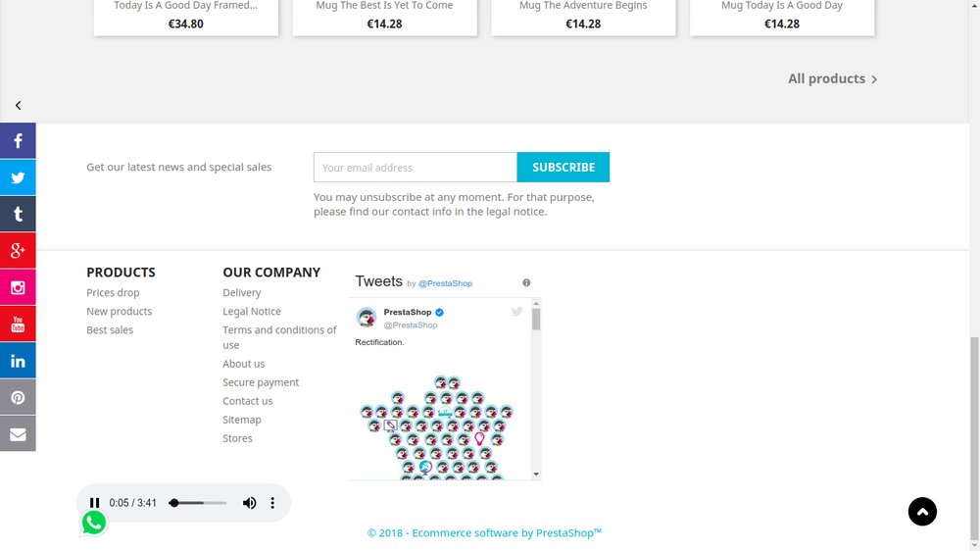Pause the audio player
Screen dimensions: 980x551
tap(95, 503)
